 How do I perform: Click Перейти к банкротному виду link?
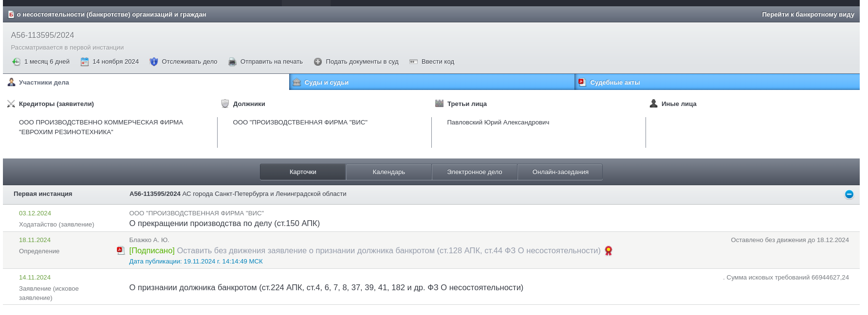(808, 15)
